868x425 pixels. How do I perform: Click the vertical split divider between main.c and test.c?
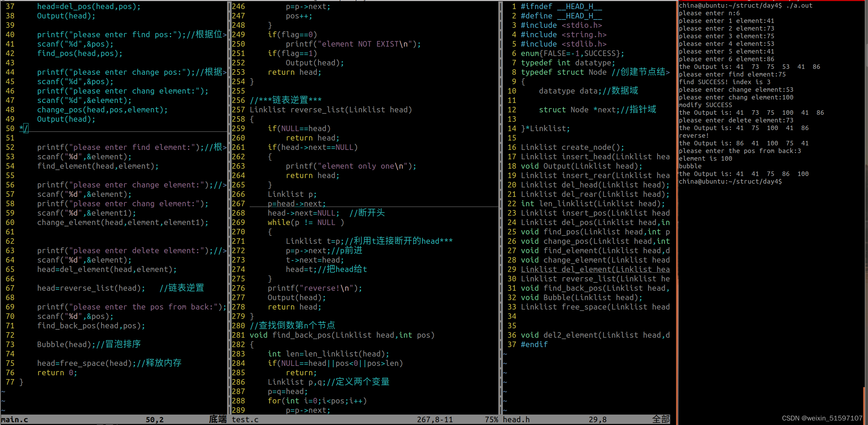[x=229, y=209]
